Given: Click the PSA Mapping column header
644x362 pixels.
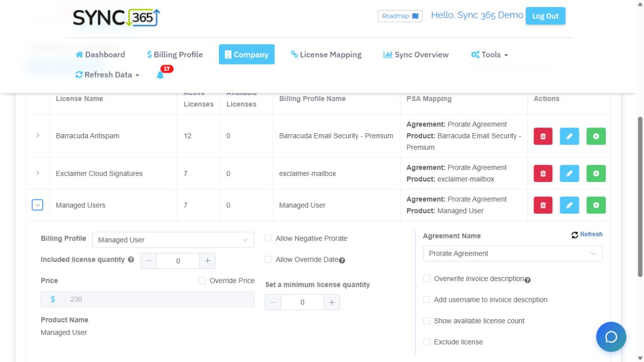Looking at the screenshot, I should 429,99.
